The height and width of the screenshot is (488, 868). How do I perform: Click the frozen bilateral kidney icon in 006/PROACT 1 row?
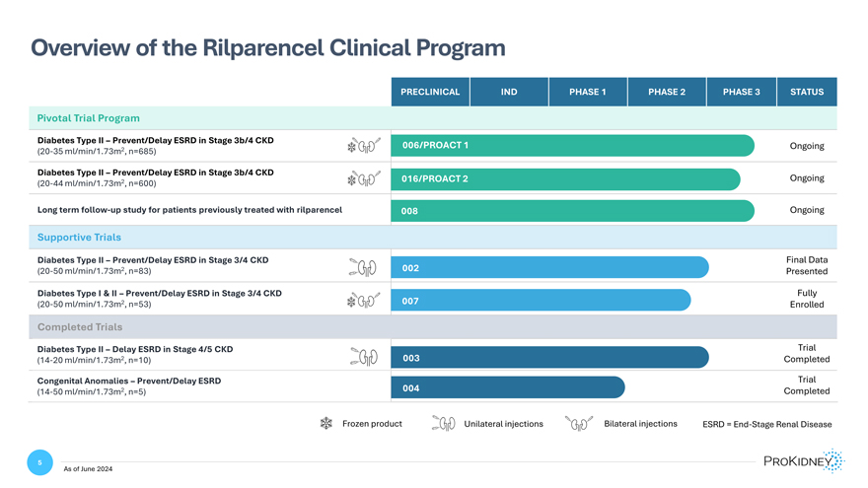[364, 146]
